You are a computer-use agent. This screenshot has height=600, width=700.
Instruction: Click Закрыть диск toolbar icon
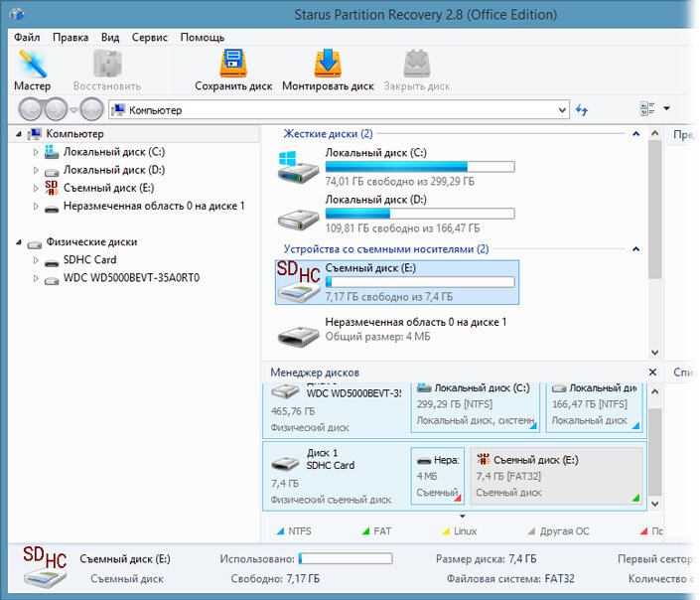pyautogui.click(x=416, y=64)
